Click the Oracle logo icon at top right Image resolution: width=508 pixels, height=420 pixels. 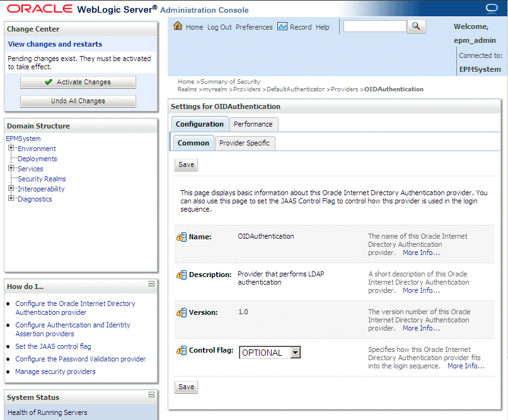point(492,8)
